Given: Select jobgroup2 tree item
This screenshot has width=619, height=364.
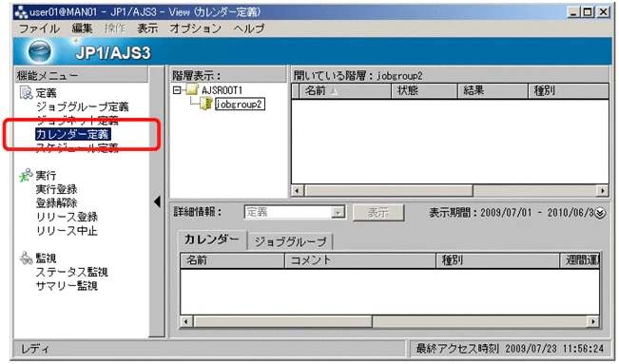Looking at the screenshot, I should point(240,105).
